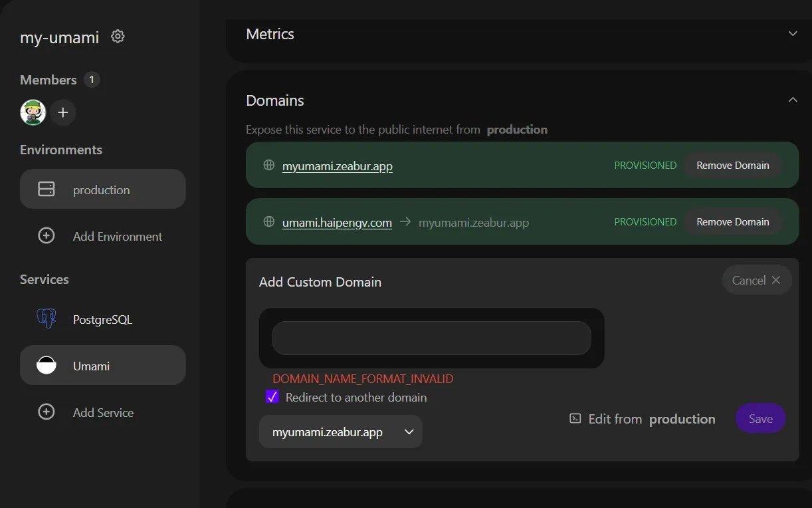Click the my-umami project title

(60, 37)
